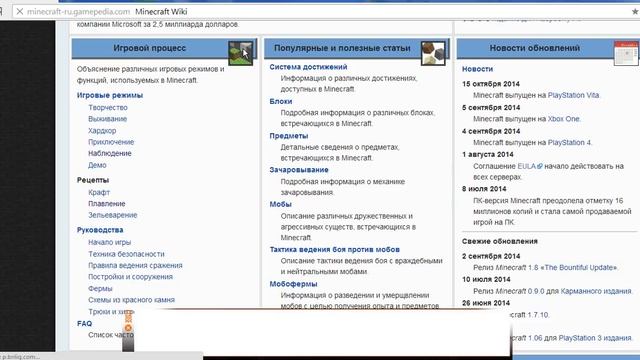Open the Игровые режимы link

(110, 95)
